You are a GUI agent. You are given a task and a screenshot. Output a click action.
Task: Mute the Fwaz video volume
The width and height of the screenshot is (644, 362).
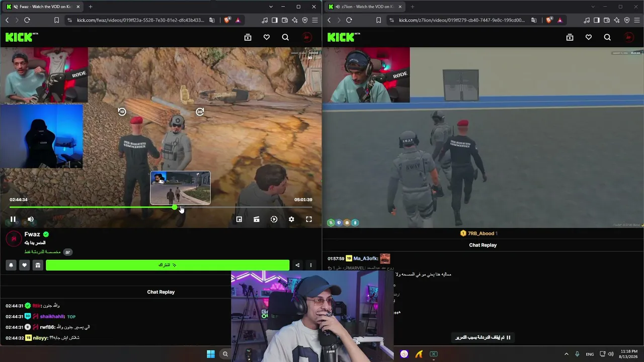click(31, 219)
